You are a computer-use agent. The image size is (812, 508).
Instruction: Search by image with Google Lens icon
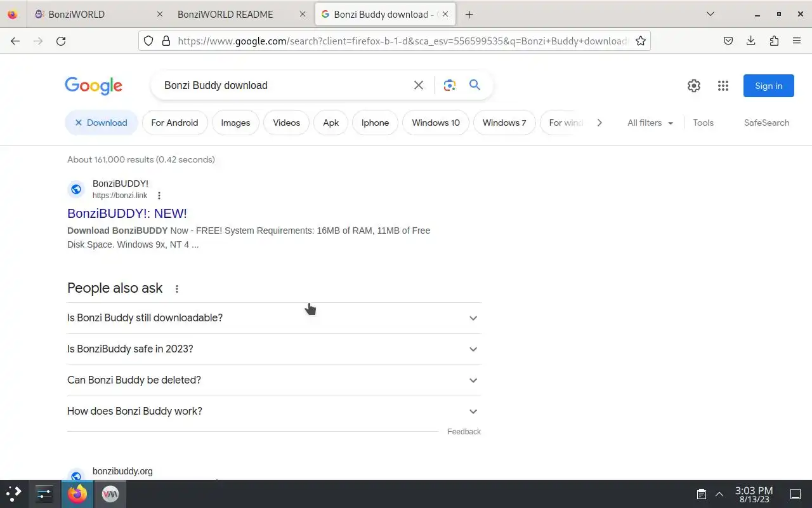point(450,85)
